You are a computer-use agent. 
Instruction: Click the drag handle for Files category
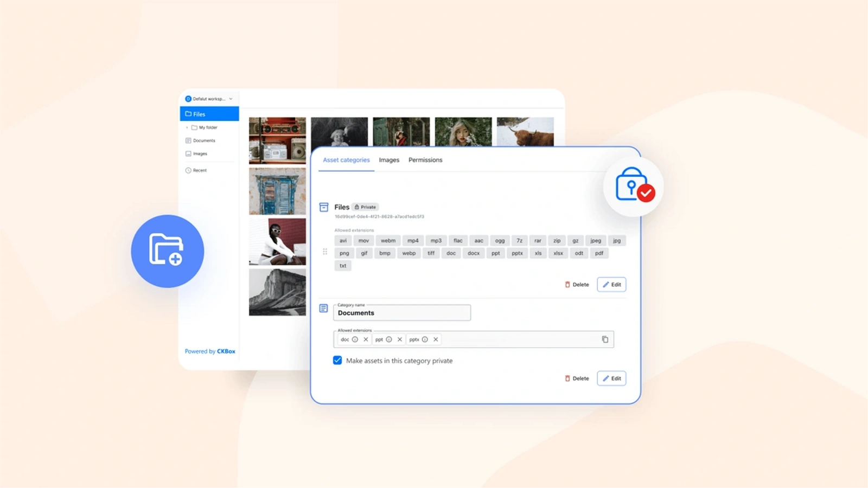tap(325, 252)
